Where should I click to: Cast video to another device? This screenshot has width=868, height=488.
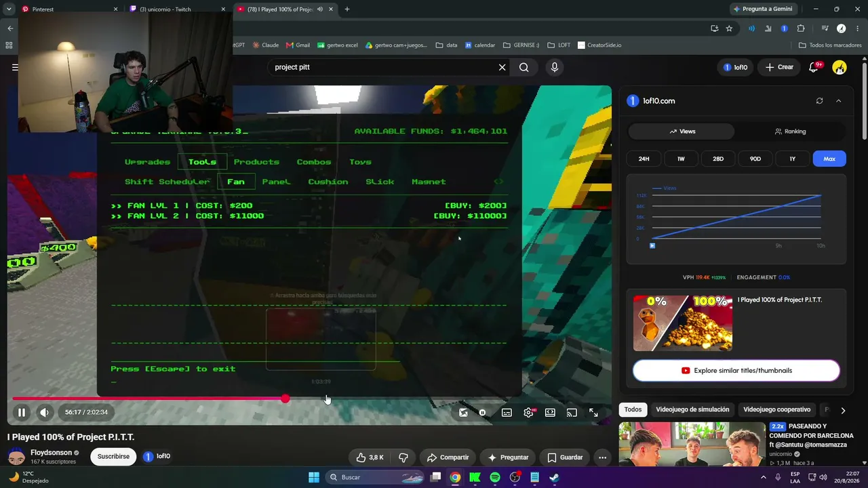pyautogui.click(x=572, y=412)
